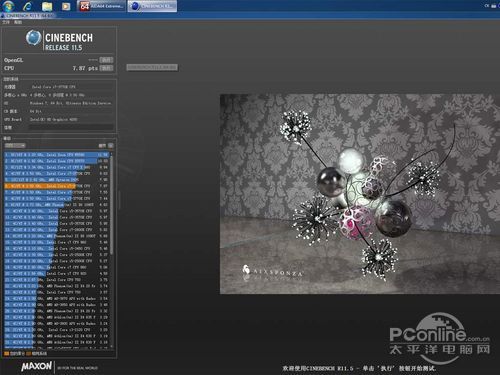This screenshot has width=500, height=375.
Task: Select the rank 9 Phenom II X6 1090T row
Action: [x=56, y=205]
